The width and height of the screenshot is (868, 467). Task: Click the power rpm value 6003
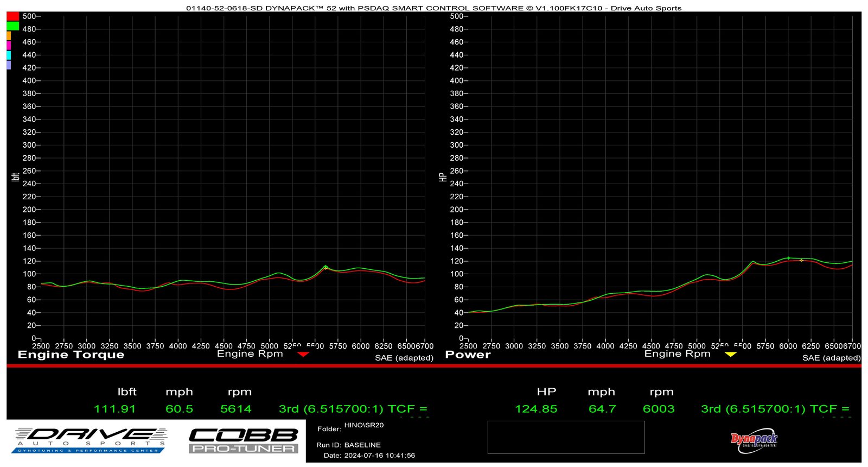pyautogui.click(x=659, y=409)
